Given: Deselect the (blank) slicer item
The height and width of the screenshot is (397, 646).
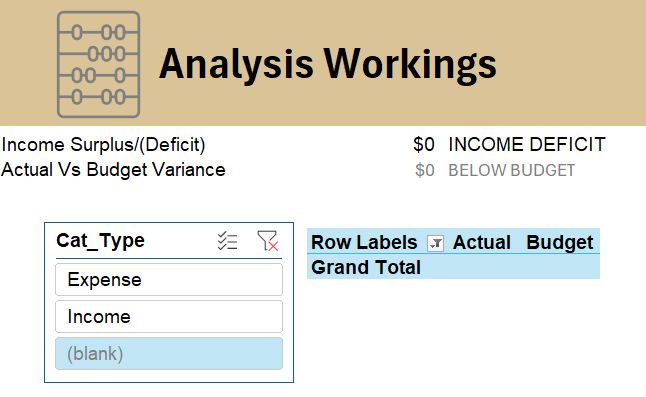Looking at the screenshot, I should (169, 354).
